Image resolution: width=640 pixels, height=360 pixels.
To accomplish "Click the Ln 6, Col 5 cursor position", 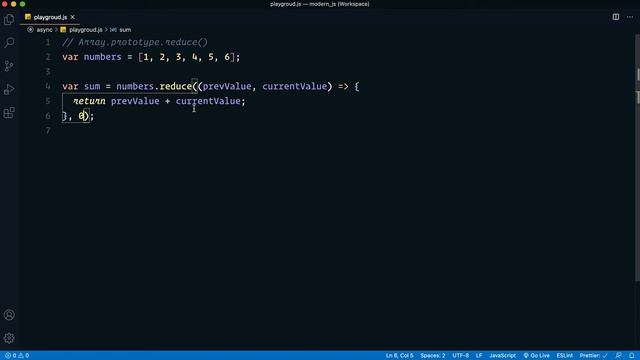I will (x=399, y=356).
